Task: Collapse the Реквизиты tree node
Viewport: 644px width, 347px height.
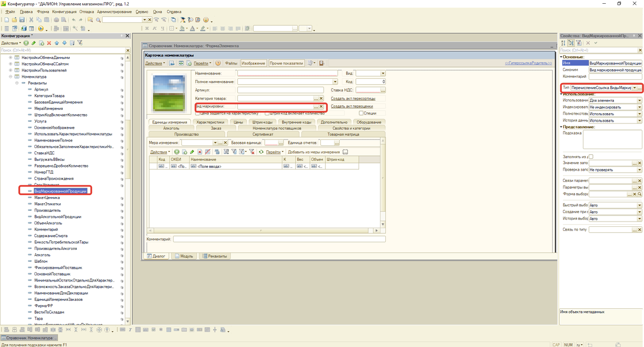Action: click(x=17, y=83)
